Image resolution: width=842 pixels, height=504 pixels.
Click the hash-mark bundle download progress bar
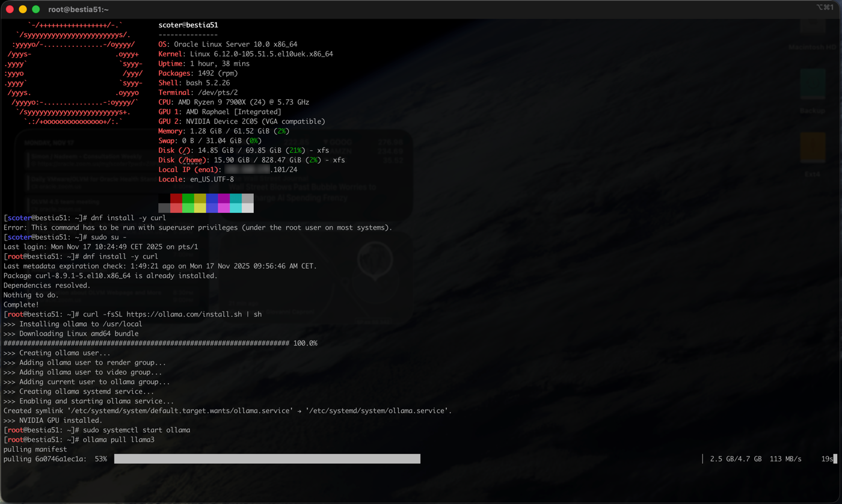(147, 343)
